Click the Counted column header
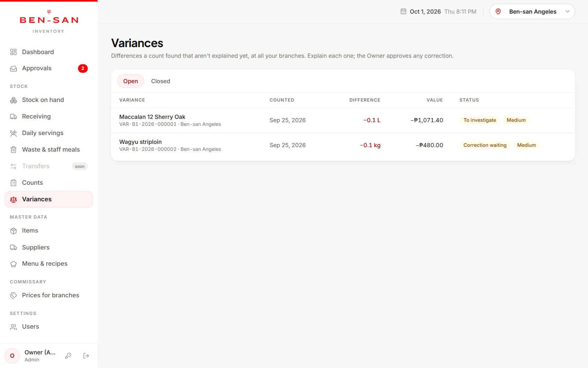588x368 pixels. pos(282,100)
